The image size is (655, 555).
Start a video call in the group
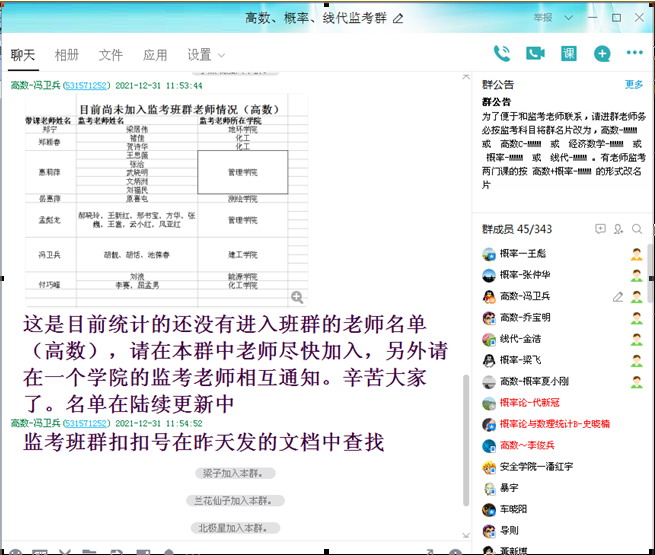coord(535,54)
